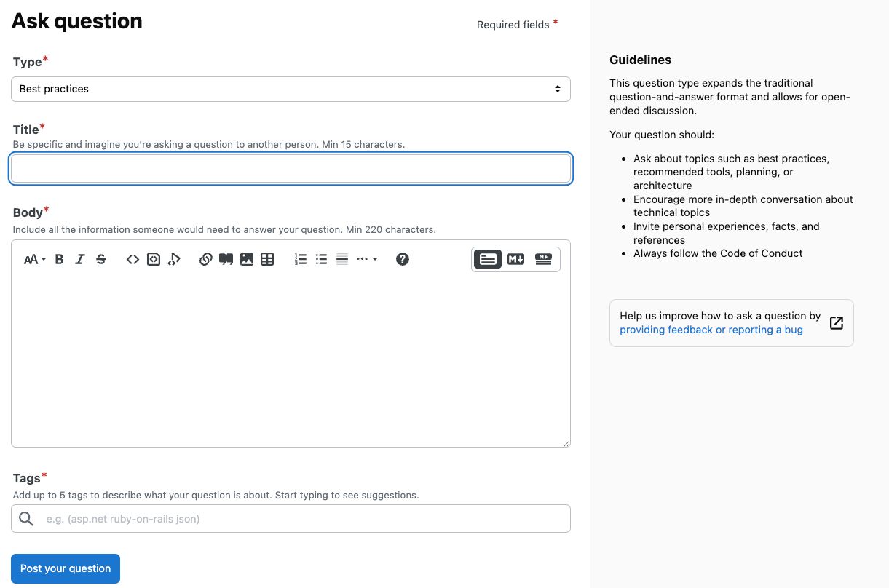Insert a table in the editor
Viewport: 889px width, 588px height.
267,259
